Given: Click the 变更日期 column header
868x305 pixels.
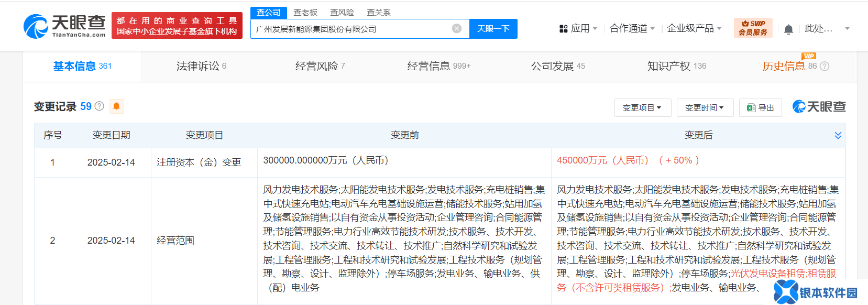Looking at the screenshot, I should [111, 135].
